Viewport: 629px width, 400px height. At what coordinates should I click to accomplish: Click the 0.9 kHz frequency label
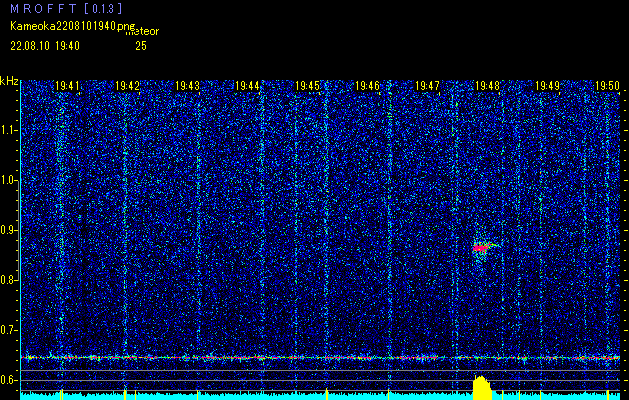[7, 230]
